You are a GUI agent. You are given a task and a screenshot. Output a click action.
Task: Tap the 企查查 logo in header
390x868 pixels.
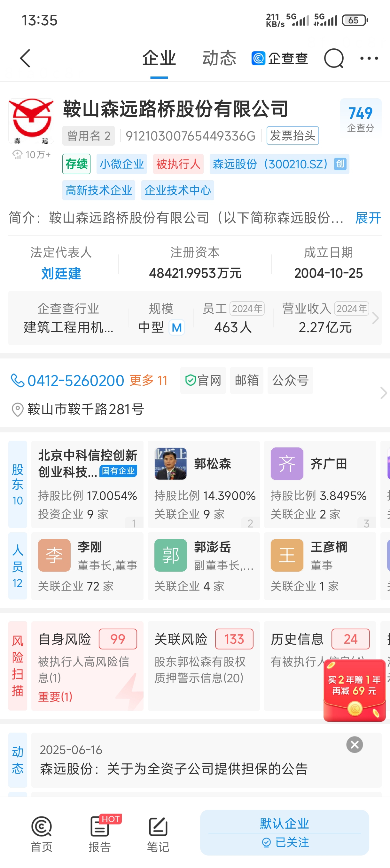(x=280, y=58)
